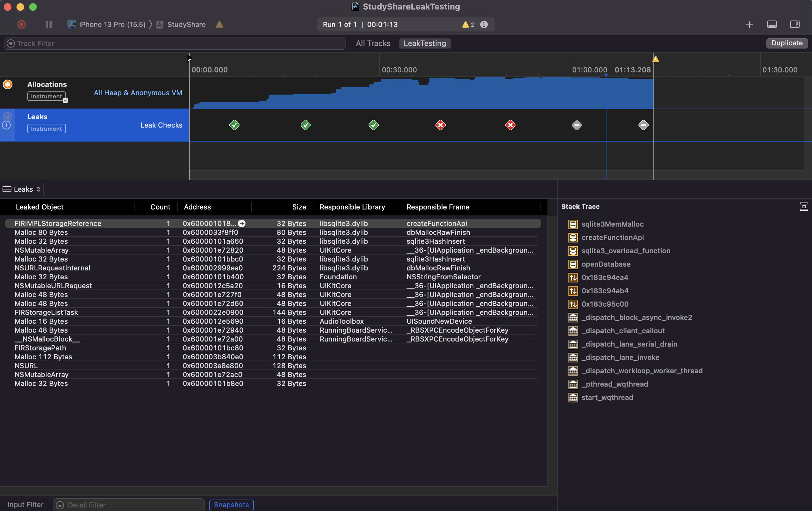Expand FIRIMPLStorageReference address details arrow
The width and height of the screenshot is (812, 511).
242,223
